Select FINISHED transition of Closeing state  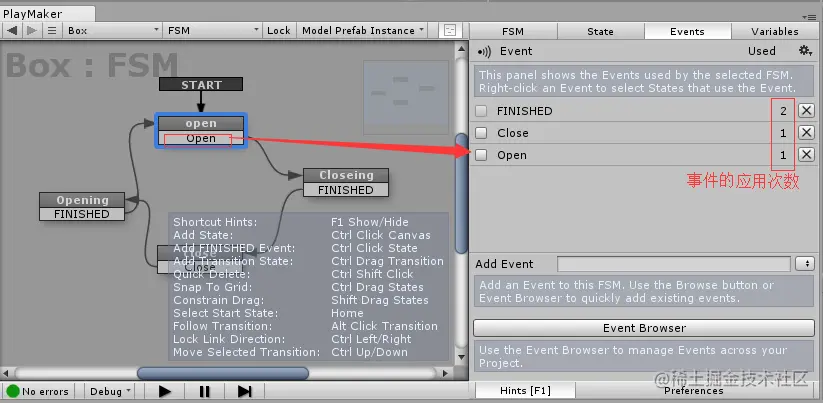346,190
